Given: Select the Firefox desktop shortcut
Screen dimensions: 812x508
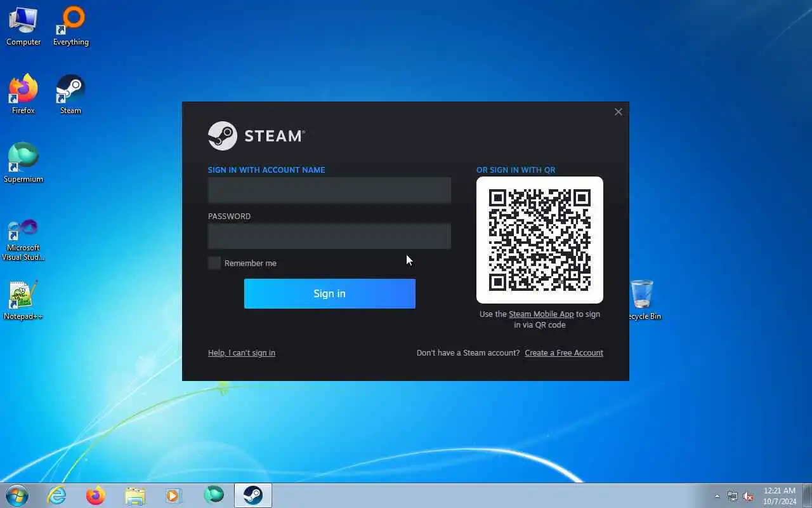Looking at the screenshot, I should 23,95.
